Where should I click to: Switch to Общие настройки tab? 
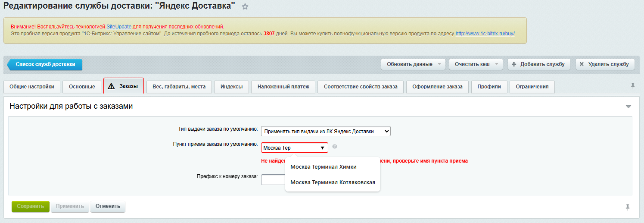pos(32,87)
